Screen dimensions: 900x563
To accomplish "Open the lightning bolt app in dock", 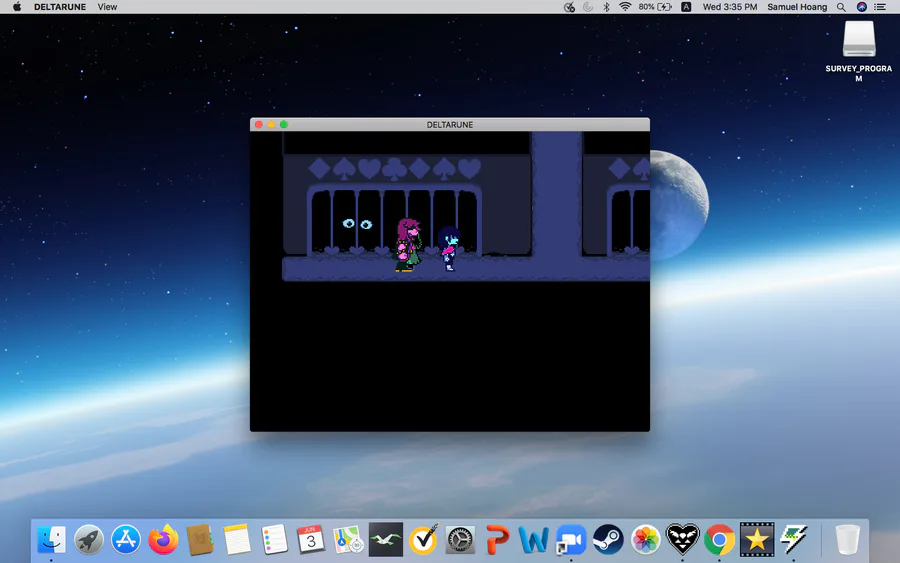I will (794, 539).
